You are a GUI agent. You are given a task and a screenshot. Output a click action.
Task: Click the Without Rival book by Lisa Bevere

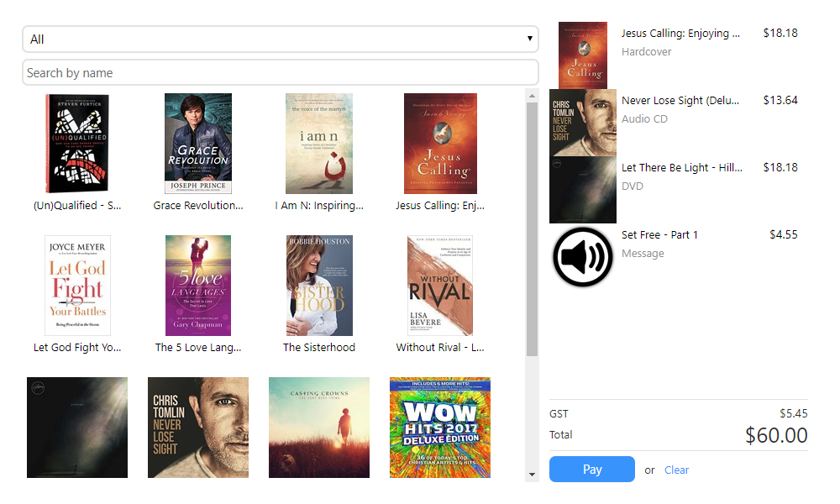tap(439, 286)
